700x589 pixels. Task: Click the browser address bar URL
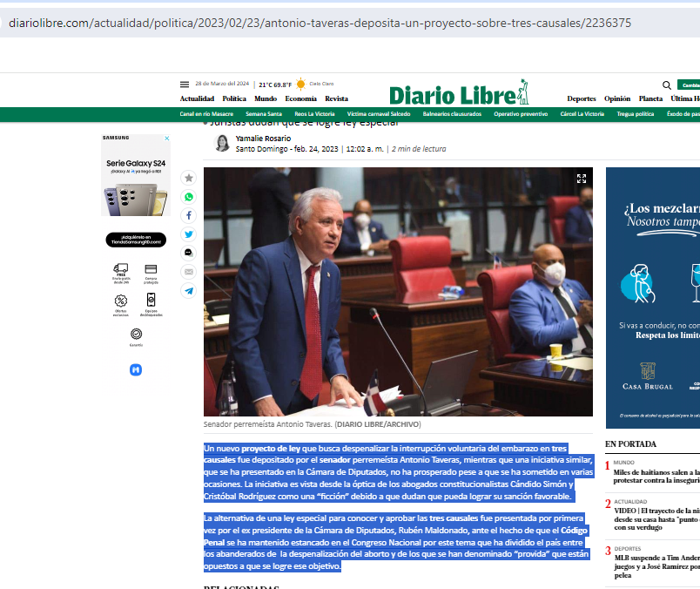coord(320,23)
